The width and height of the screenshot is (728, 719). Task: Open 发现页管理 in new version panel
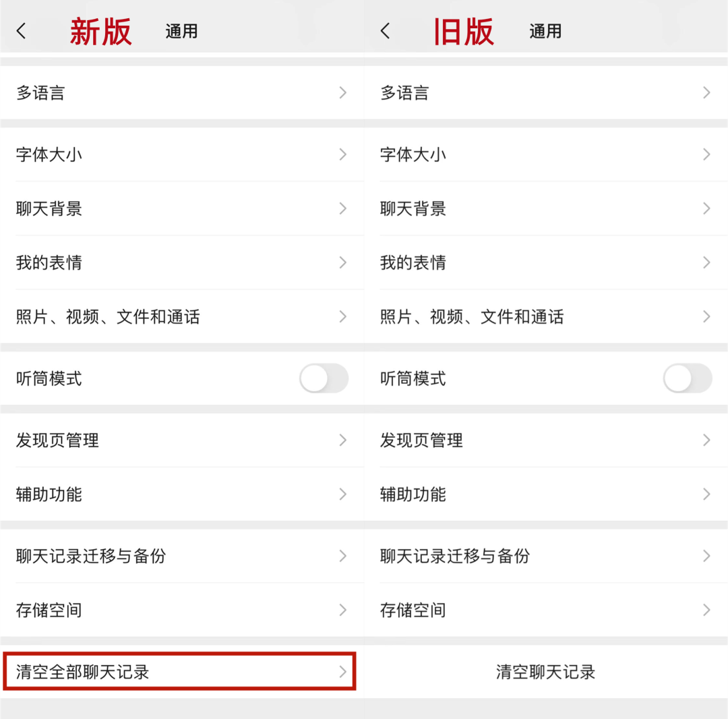click(57, 440)
